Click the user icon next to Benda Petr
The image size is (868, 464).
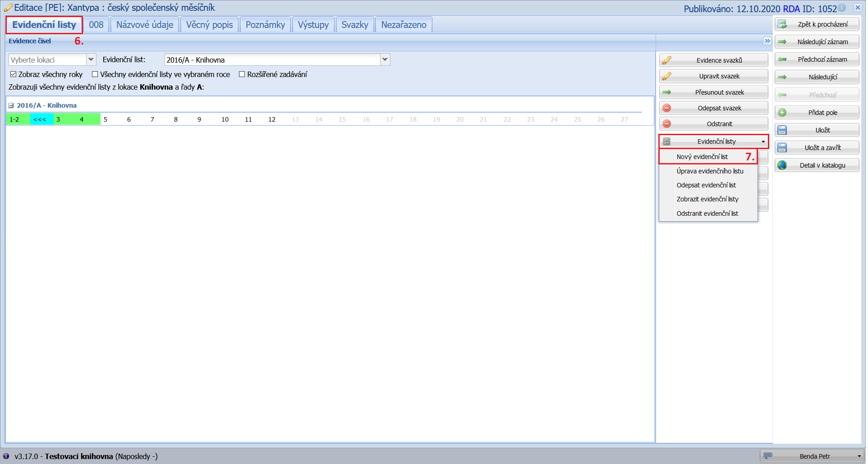click(x=768, y=456)
